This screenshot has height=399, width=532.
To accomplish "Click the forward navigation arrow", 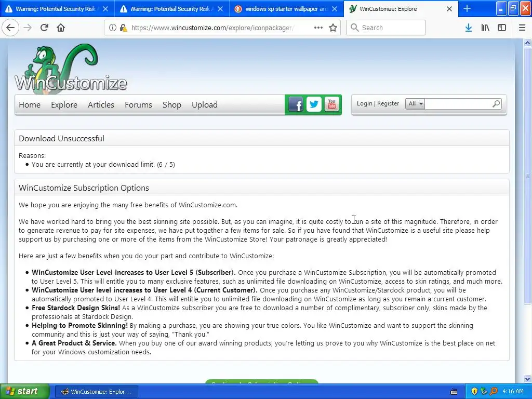I will (x=28, y=28).
